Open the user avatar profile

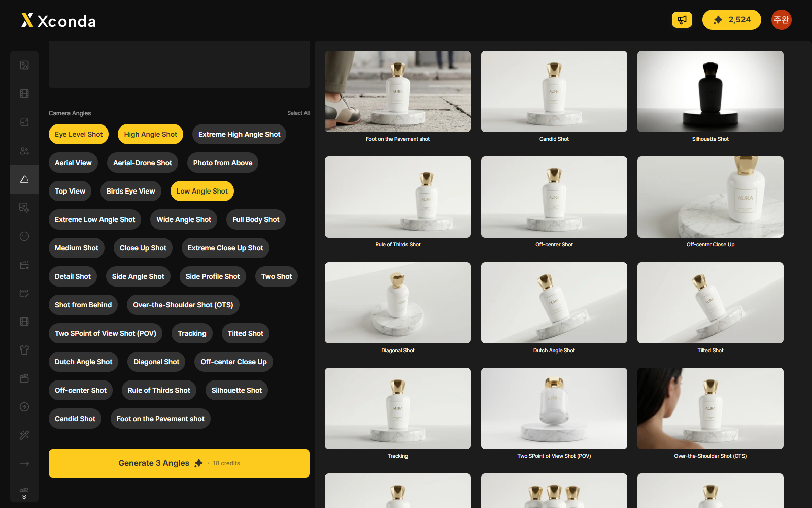(x=781, y=20)
